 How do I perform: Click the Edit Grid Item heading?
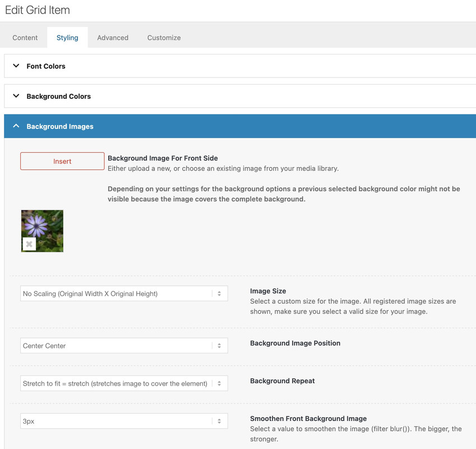(x=38, y=10)
